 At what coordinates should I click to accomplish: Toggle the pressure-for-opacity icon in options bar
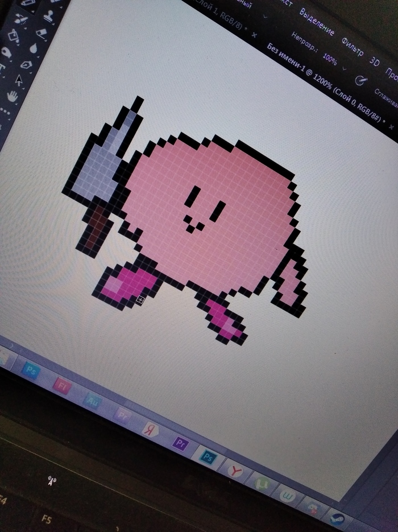[x=360, y=80]
